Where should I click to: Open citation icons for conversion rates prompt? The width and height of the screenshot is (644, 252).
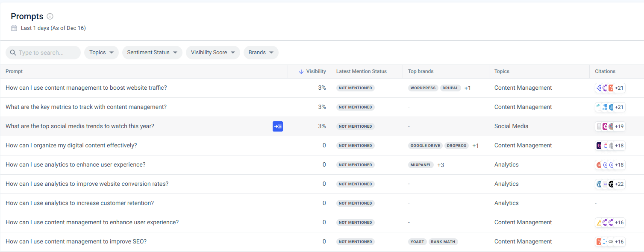[610, 184]
